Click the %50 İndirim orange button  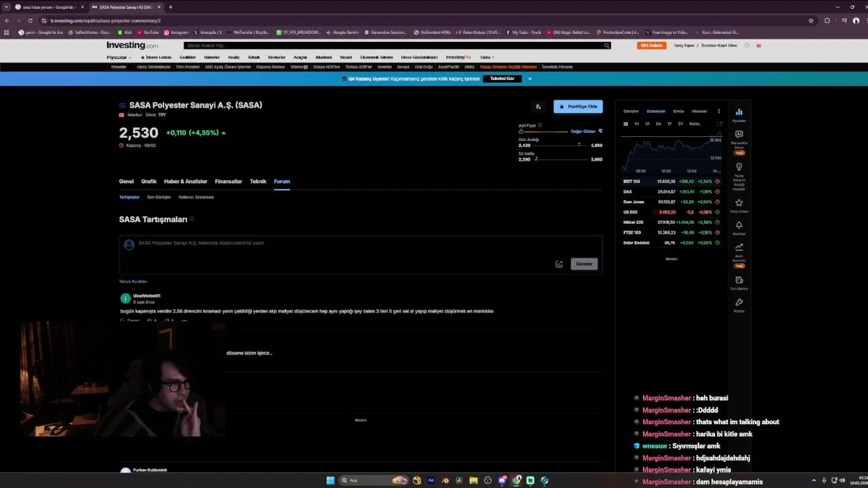tap(651, 45)
